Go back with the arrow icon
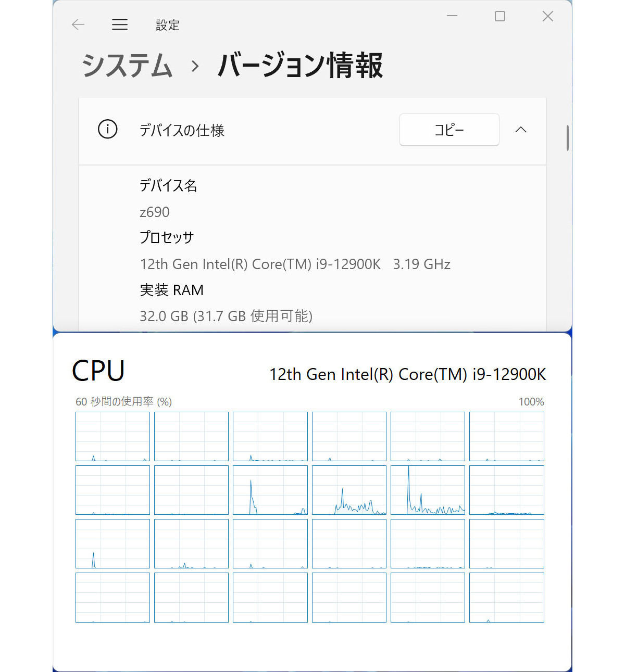The height and width of the screenshot is (672, 625). (x=78, y=24)
